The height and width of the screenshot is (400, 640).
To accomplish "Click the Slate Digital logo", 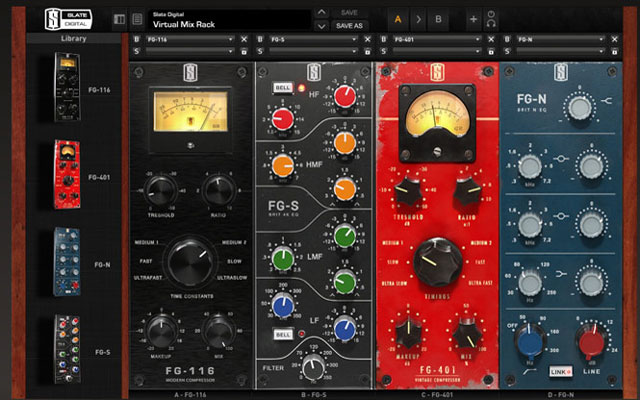I will click(68, 19).
